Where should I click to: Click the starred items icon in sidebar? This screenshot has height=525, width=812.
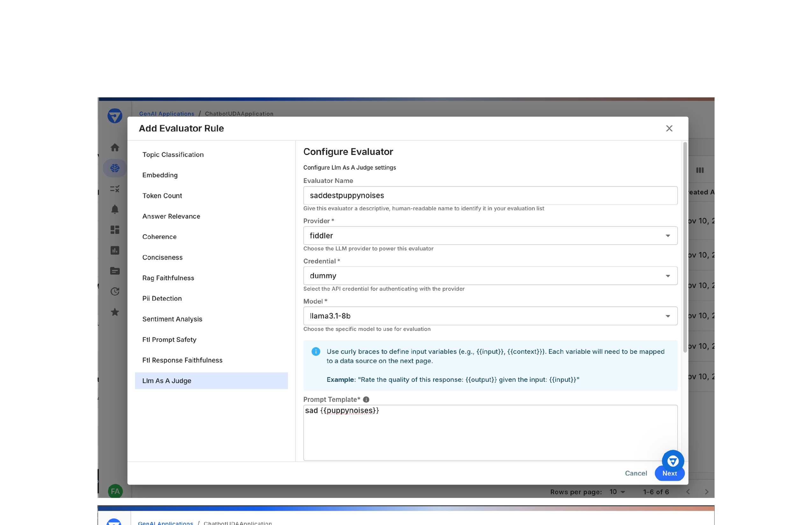[x=115, y=312]
